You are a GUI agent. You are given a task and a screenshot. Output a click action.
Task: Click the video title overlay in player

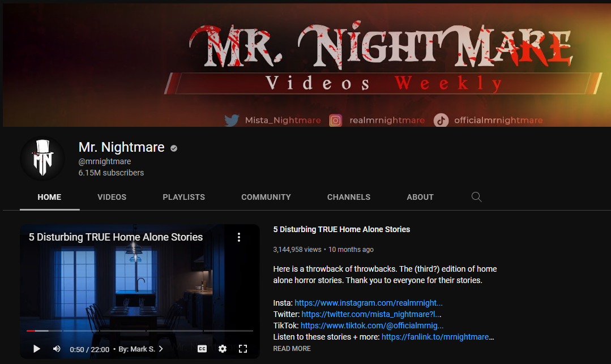pos(116,237)
